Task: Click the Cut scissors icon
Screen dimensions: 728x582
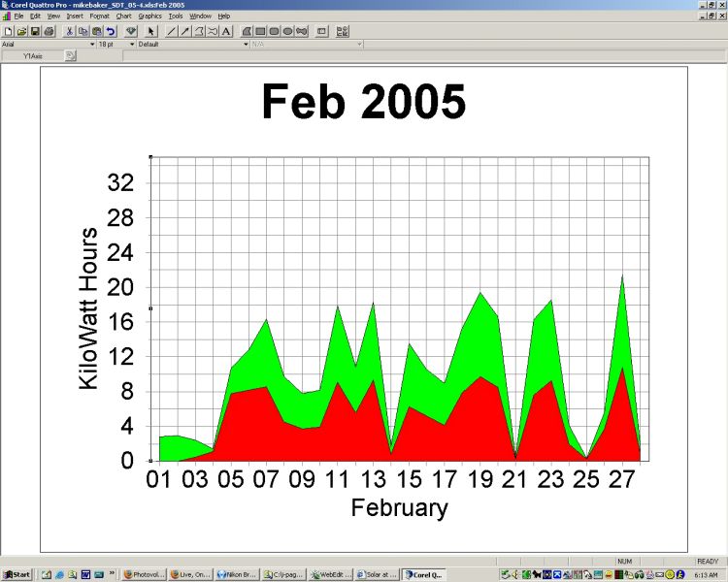Action: pyautogui.click(x=70, y=31)
